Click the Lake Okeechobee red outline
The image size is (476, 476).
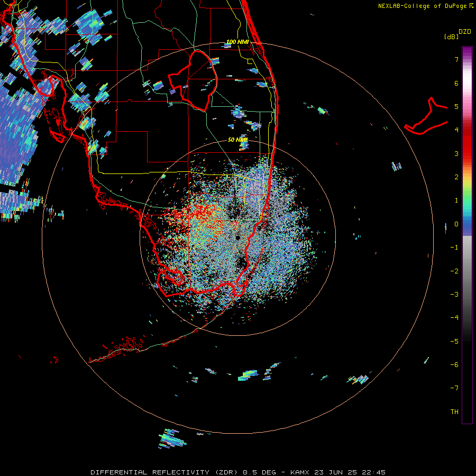click(x=193, y=81)
